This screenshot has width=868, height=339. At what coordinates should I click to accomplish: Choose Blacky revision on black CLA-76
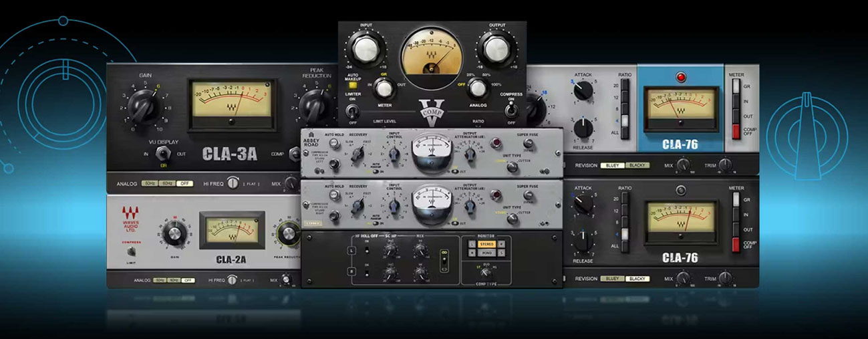point(637,279)
